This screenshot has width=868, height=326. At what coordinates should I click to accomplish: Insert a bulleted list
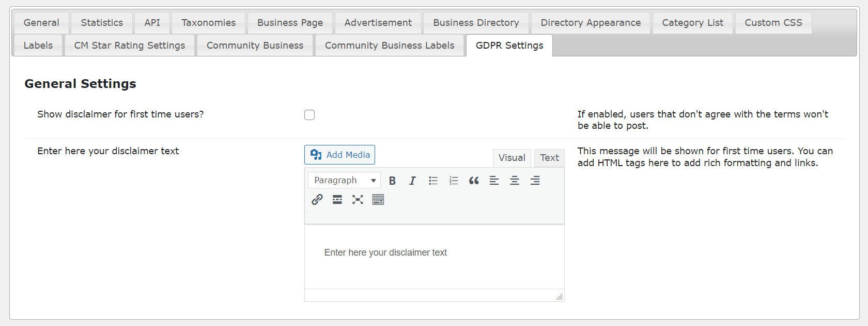click(x=433, y=181)
